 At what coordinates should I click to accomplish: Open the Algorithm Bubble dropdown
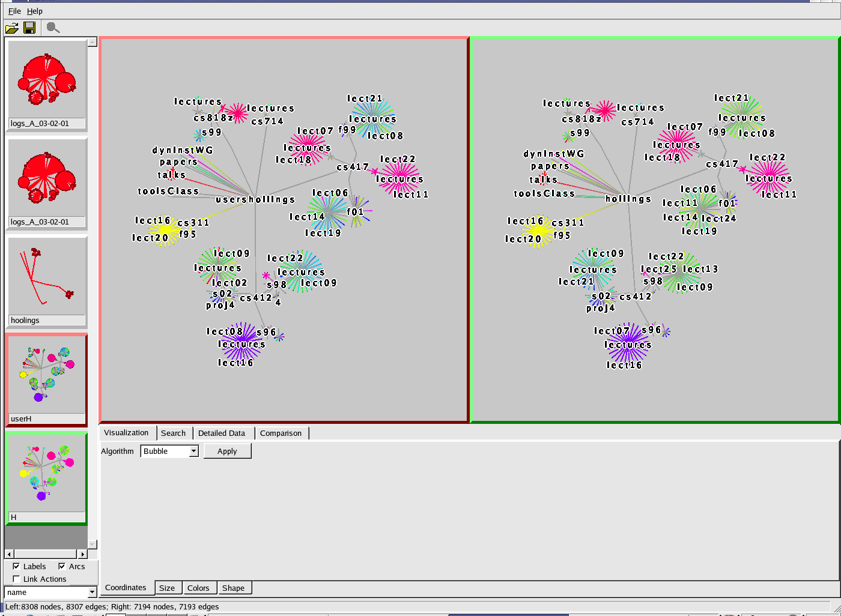tap(193, 451)
